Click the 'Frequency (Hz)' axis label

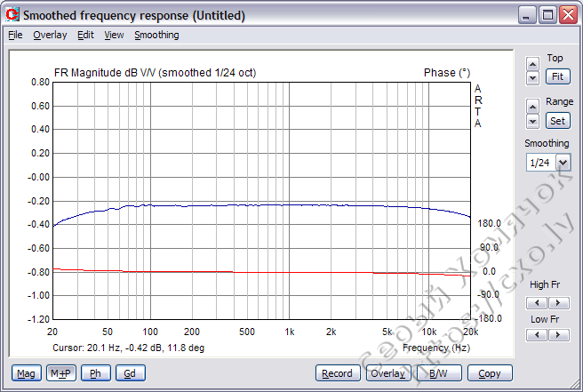point(436,348)
